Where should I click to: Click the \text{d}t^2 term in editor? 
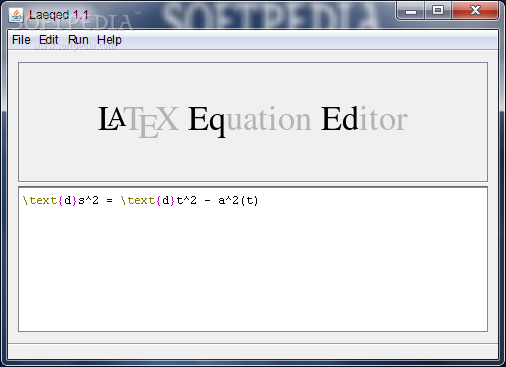[159, 201]
